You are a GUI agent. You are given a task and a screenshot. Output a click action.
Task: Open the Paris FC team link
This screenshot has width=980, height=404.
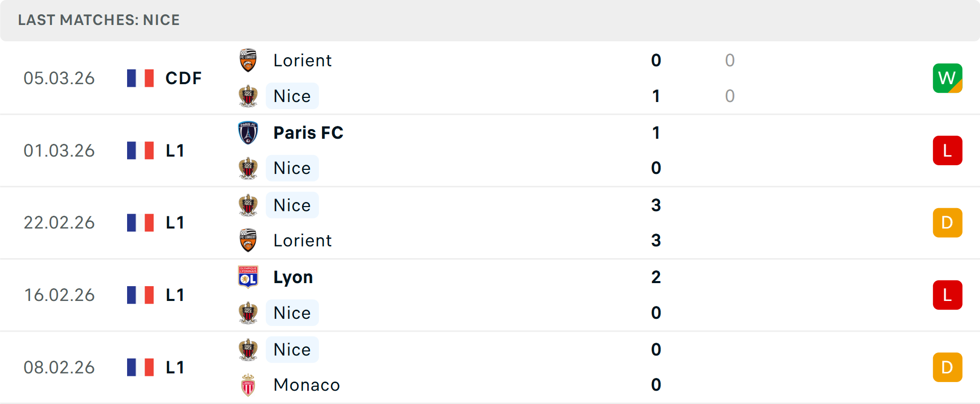click(x=308, y=133)
